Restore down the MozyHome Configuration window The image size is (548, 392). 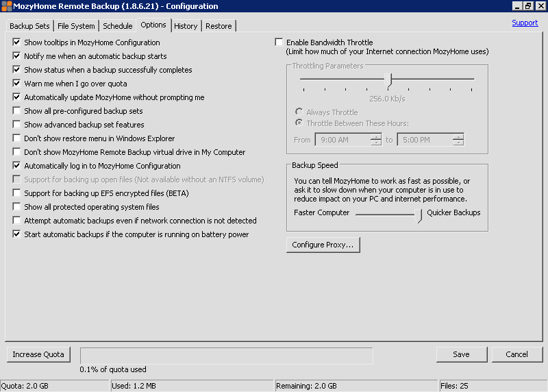click(528, 6)
